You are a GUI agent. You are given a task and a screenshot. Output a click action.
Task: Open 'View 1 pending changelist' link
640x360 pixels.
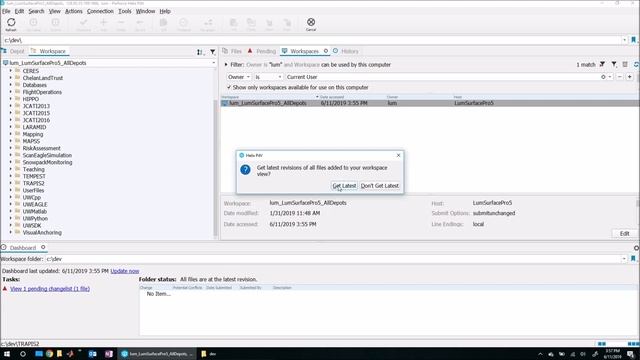(x=50, y=289)
